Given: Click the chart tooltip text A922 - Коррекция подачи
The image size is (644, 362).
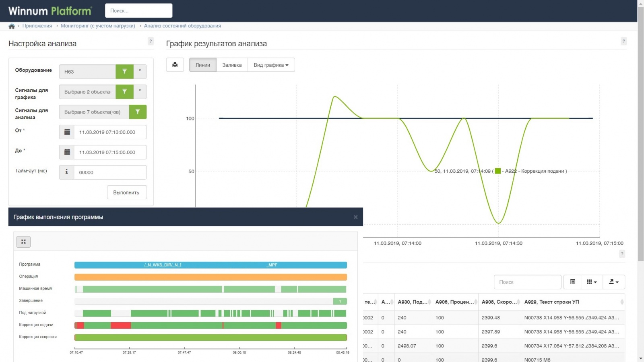Looking at the screenshot, I should 535,171.
